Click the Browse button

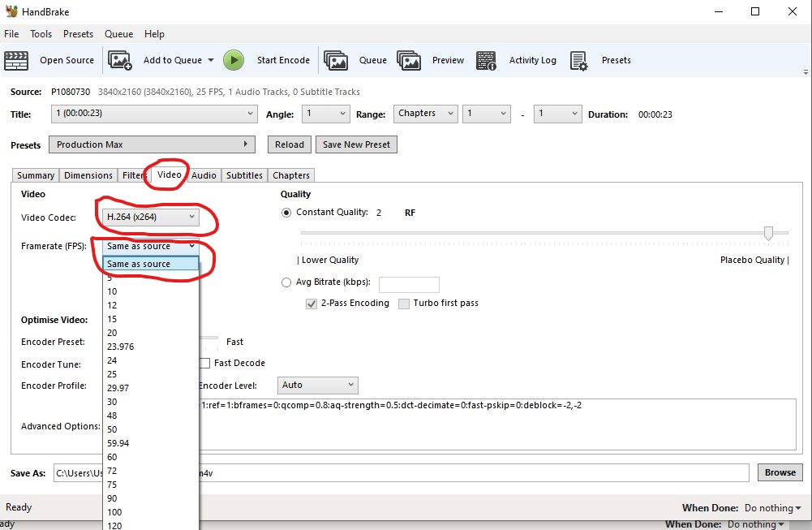point(780,472)
